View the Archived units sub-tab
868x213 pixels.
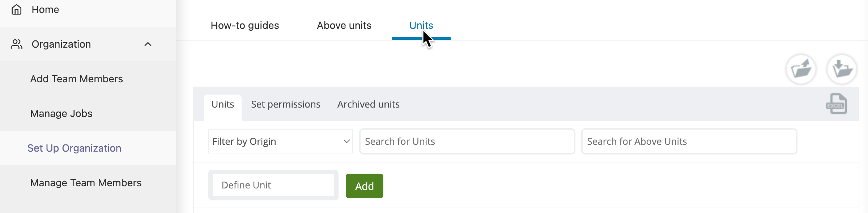point(368,104)
